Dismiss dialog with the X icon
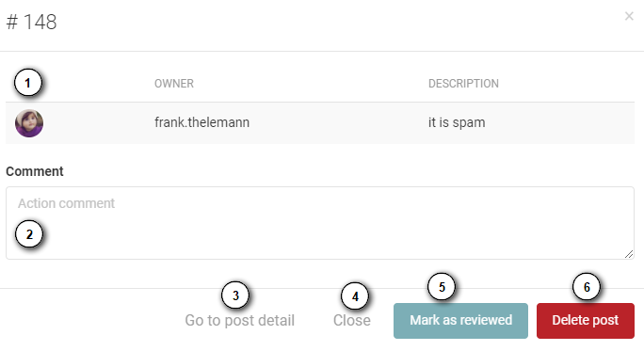Screen dimensions: 644x351 [x=629, y=16]
